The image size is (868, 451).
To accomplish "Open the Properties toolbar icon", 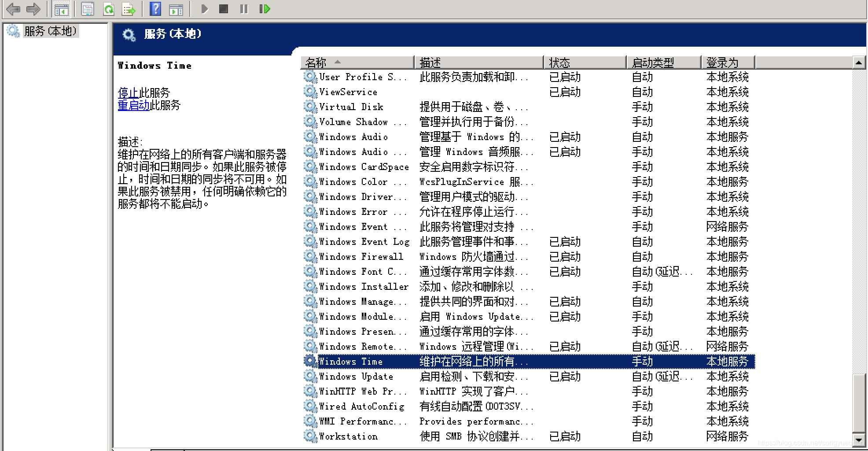I will click(x=88, y=9).
